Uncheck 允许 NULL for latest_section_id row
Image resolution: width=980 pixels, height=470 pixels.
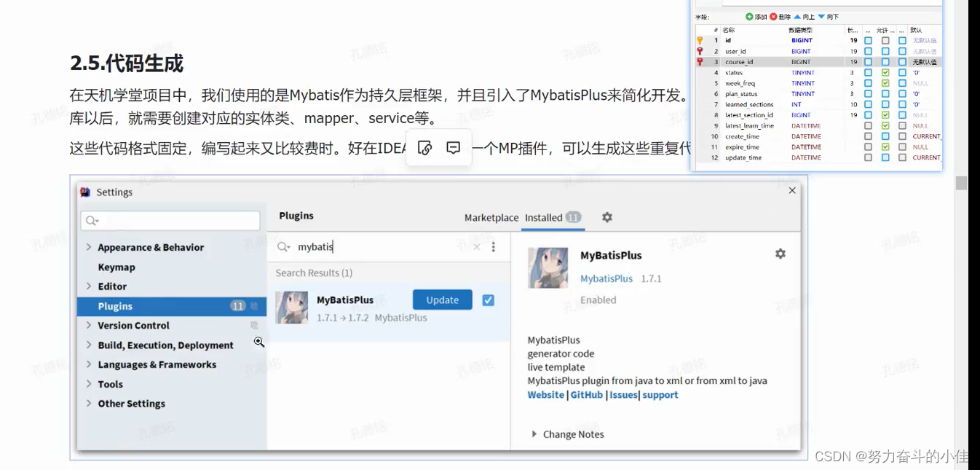[885, 115]
